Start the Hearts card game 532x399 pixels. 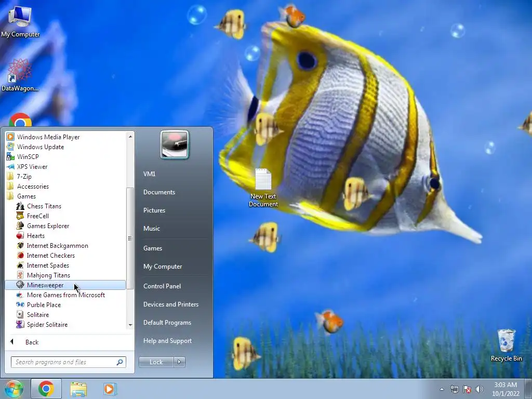(65, 235)
